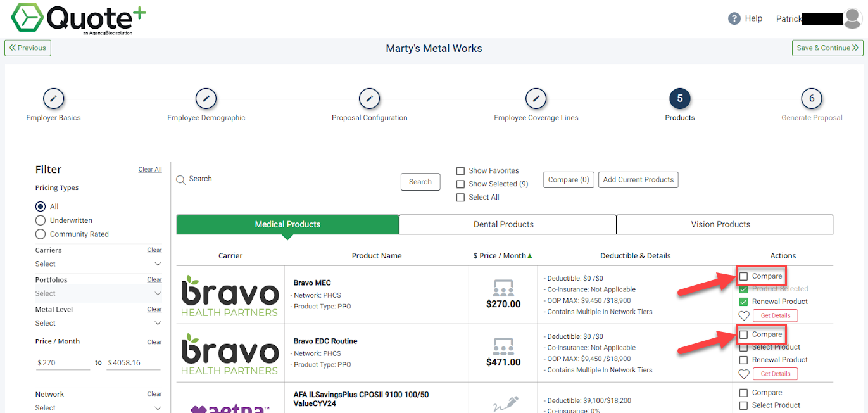
Task: Click the Help link
Action: pos(753,18)
